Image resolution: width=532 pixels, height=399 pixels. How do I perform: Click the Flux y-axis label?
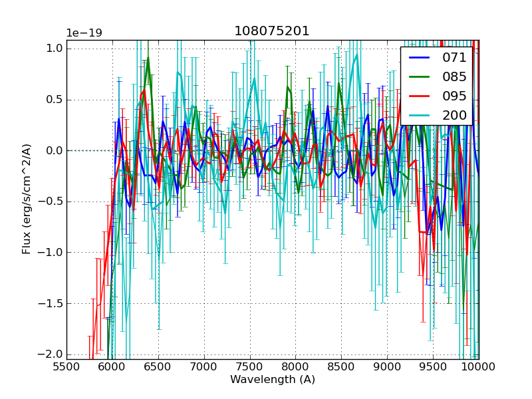pyautogui.click(x=27, y=199)
